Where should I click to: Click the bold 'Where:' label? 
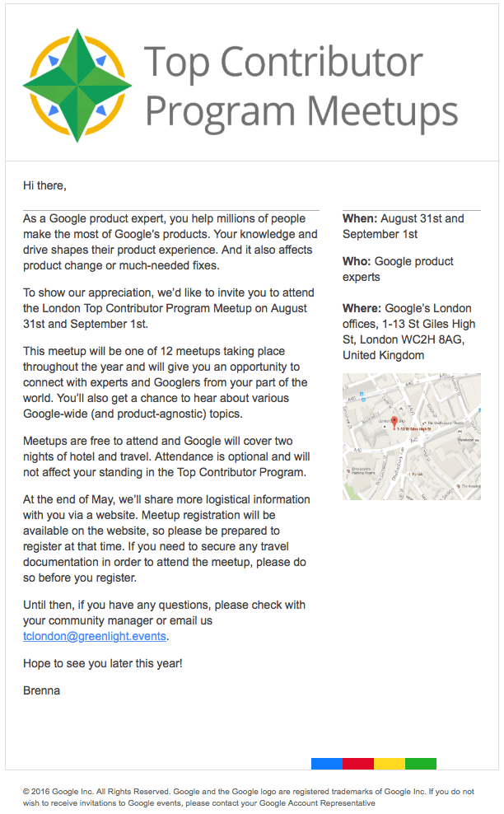[x=362, y=309]
